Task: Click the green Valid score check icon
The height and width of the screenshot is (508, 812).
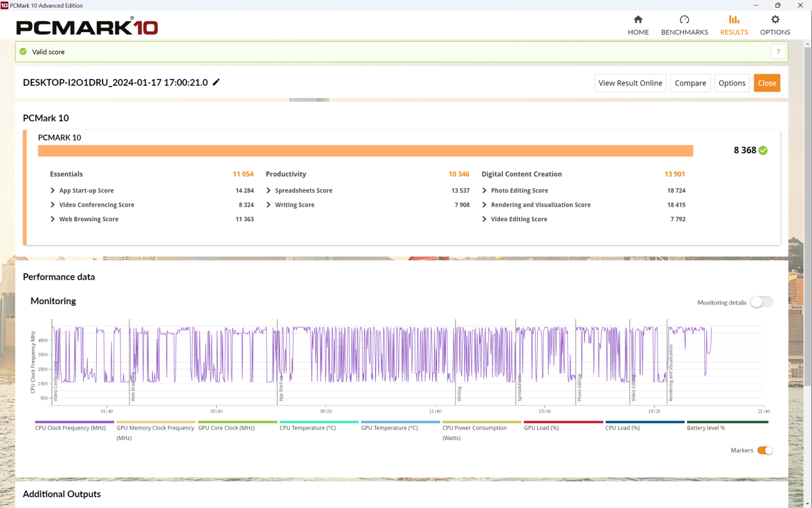Action: [x=24, y=52]
